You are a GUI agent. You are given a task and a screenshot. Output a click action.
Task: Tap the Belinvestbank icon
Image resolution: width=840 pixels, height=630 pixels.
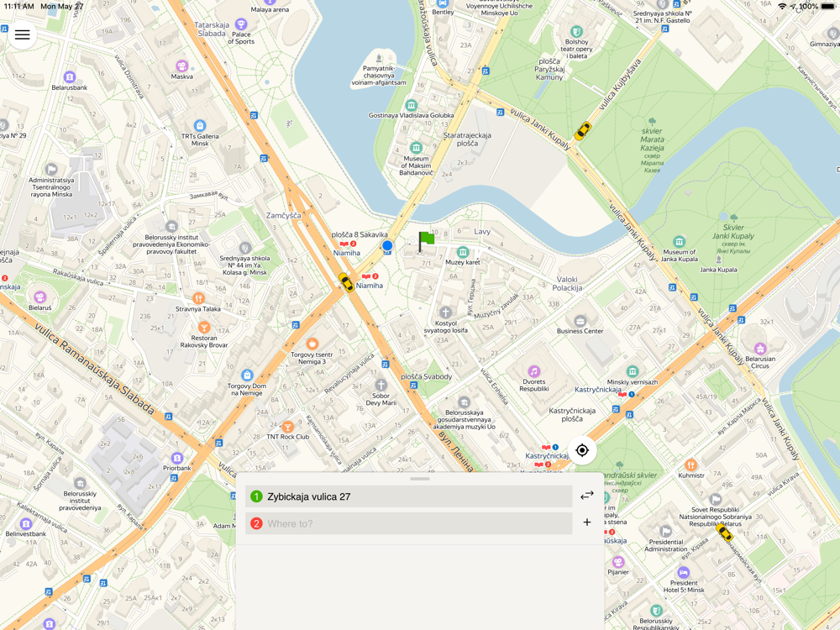[x=26, y=523]
